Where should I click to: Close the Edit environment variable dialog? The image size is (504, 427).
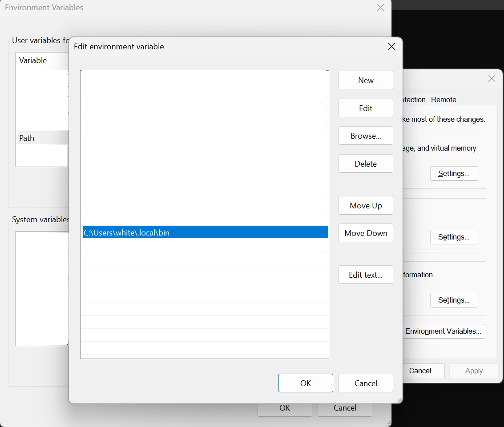(x=391, y=47)
